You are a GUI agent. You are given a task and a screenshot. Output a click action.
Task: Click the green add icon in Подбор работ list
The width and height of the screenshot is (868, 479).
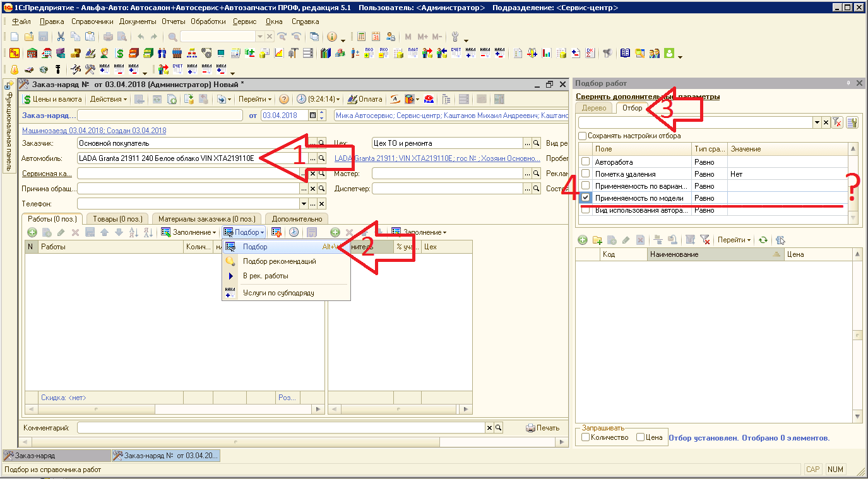[582, 240]
